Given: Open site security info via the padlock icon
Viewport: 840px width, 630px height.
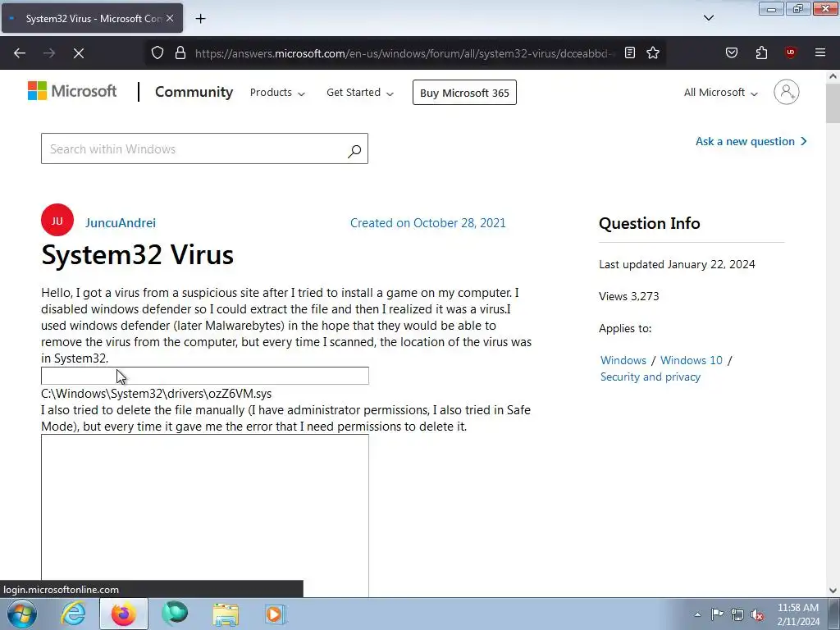Looking at the screenshot, I should point(180,52).
